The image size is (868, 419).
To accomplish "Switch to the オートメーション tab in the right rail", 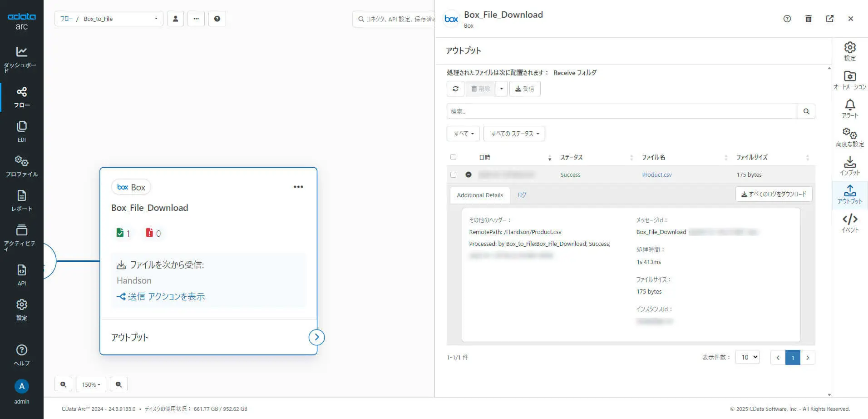I will click(850, 80).
